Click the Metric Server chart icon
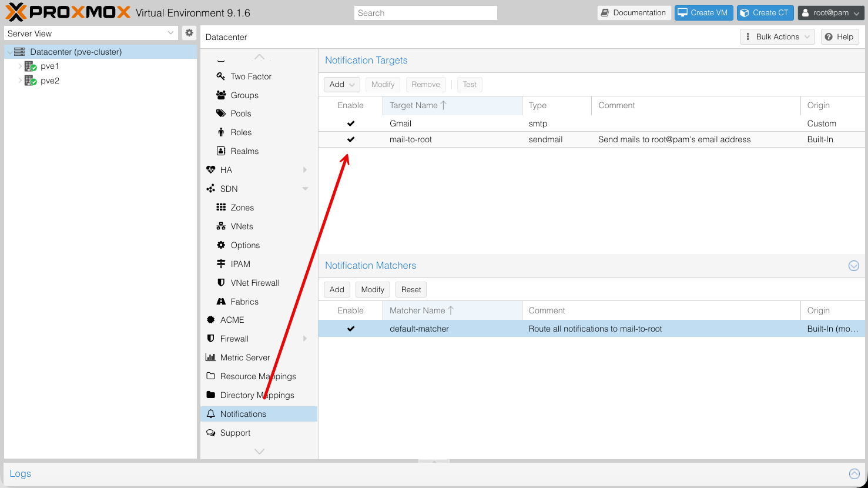 [x=210, y=357]
